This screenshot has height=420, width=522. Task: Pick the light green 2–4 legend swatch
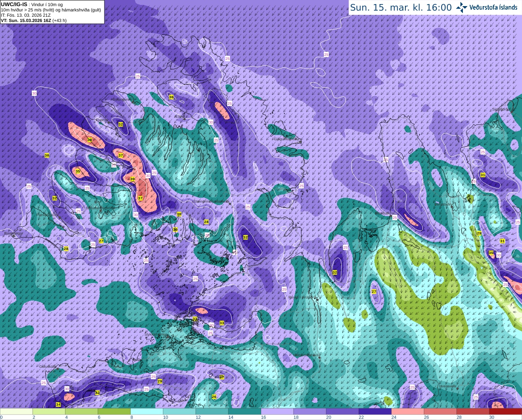point(49,411)
